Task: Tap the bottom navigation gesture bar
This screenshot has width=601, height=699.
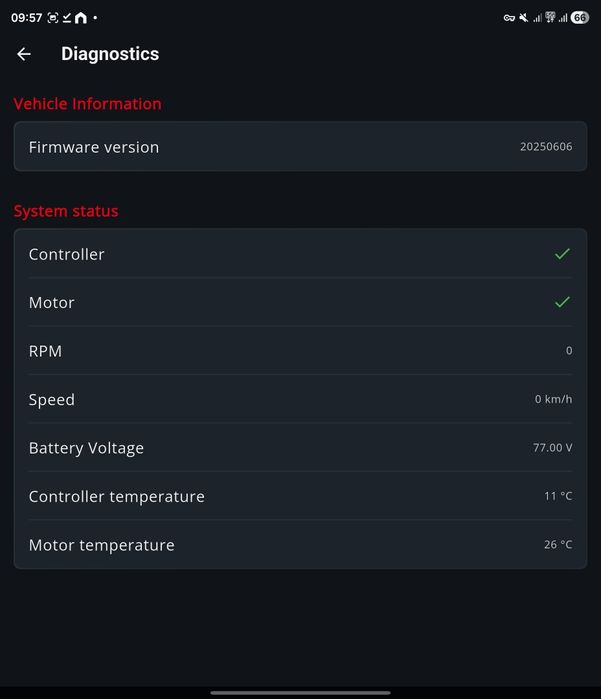Action: (300, 692)
